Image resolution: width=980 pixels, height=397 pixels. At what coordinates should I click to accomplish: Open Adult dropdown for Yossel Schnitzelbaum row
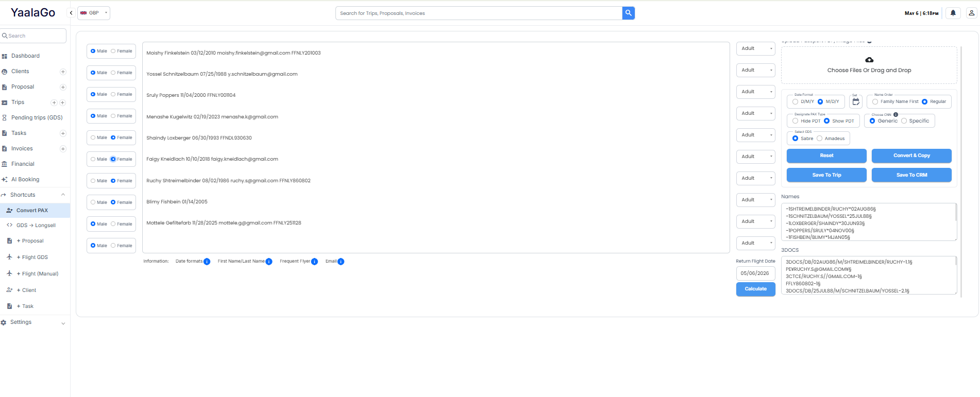(756, 70)
